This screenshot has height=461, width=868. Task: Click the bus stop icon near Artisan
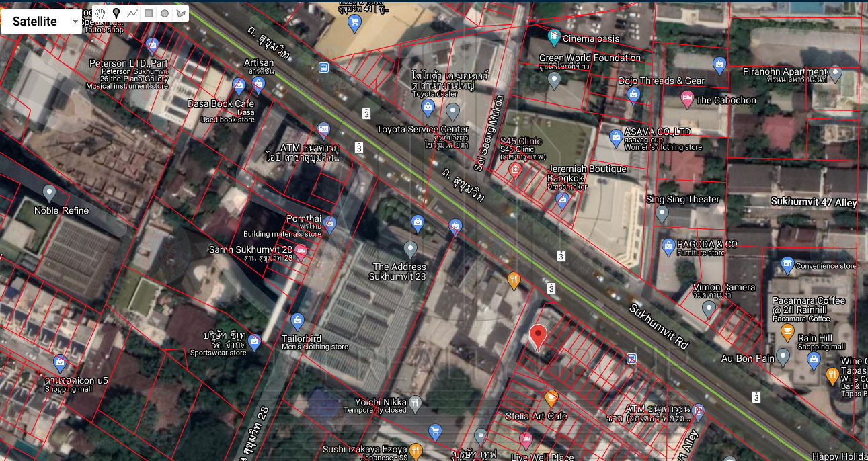pos(323,67)
